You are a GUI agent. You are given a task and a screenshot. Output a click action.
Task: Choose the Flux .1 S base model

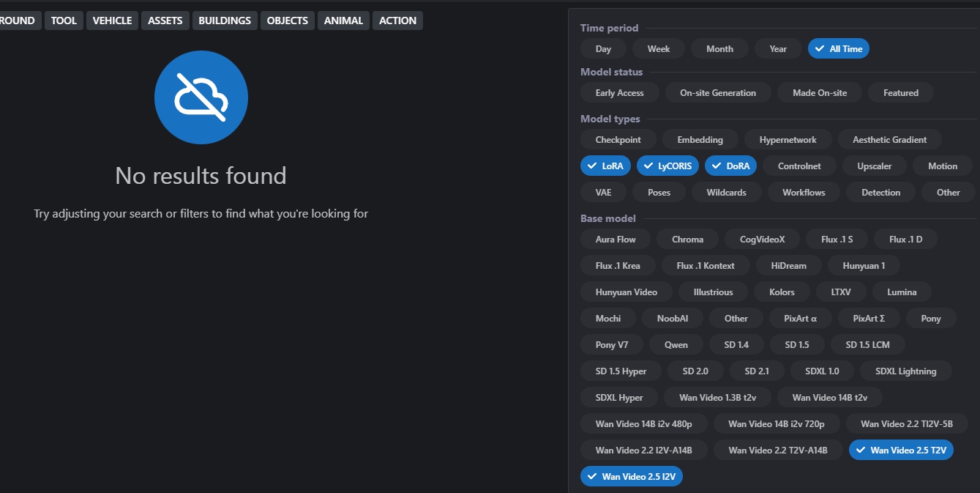tap(837, 240)
